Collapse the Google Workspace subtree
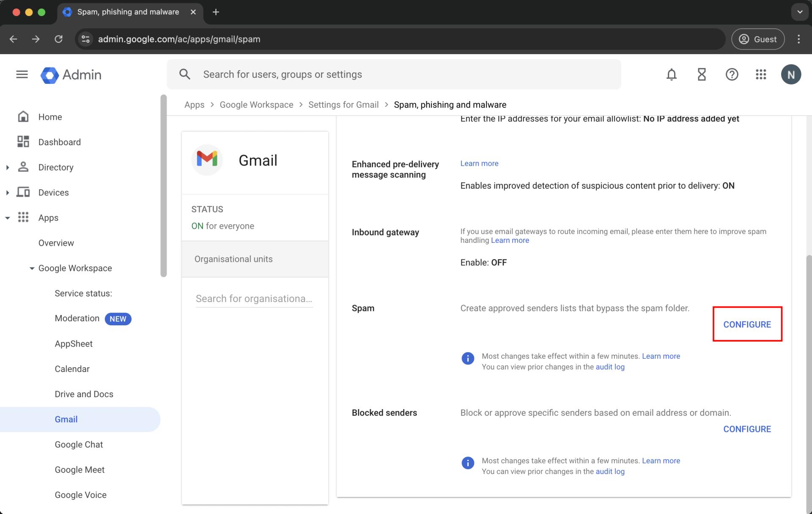Image resolution: width=812 pixels, height=514 pixels. tap(32, 268)
